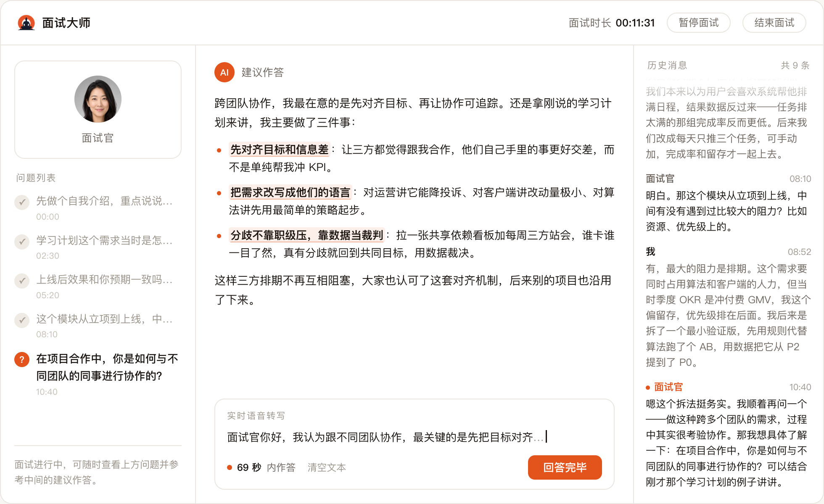Click the hint text 面试进行中，可随时查看

97,472
